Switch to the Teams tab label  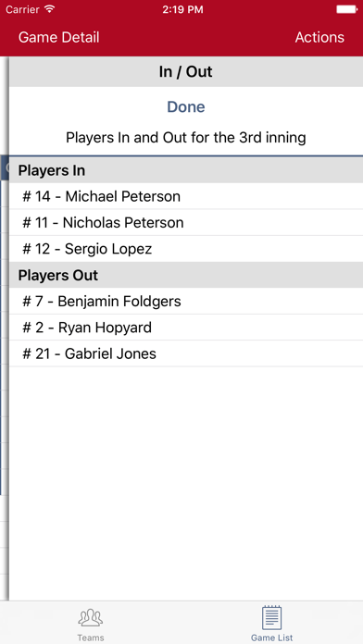(91, 638)
